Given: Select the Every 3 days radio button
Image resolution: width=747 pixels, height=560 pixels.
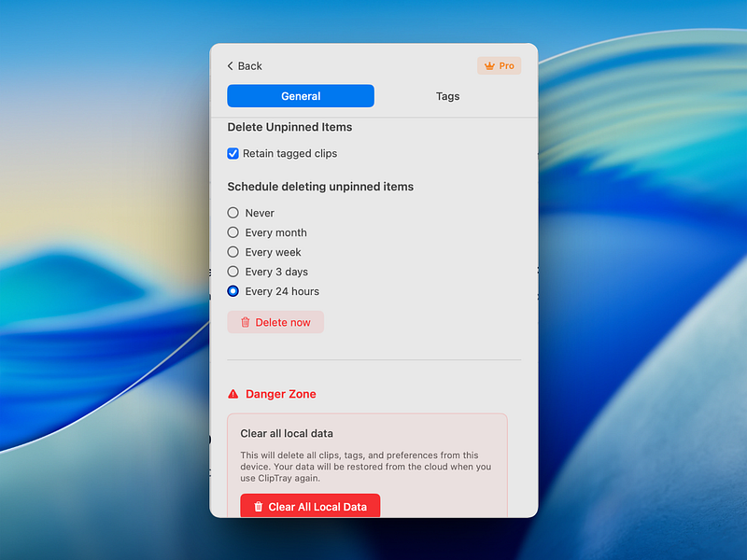Looking at the screenshot, I should 233,272.
